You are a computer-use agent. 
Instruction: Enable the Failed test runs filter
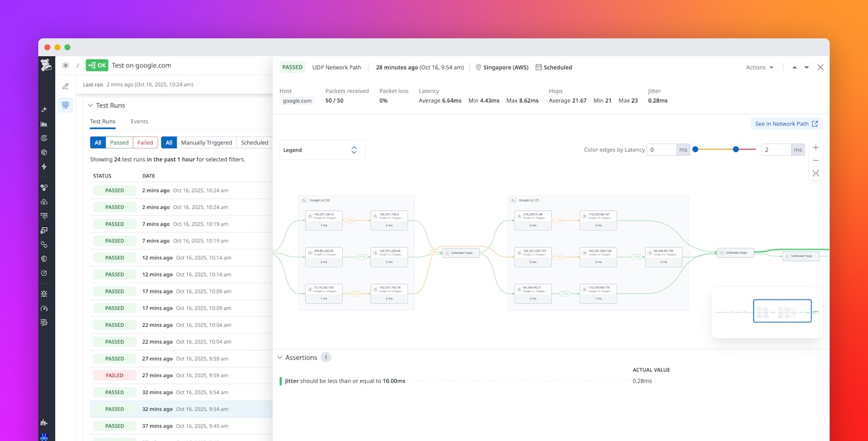coord(144,142)
